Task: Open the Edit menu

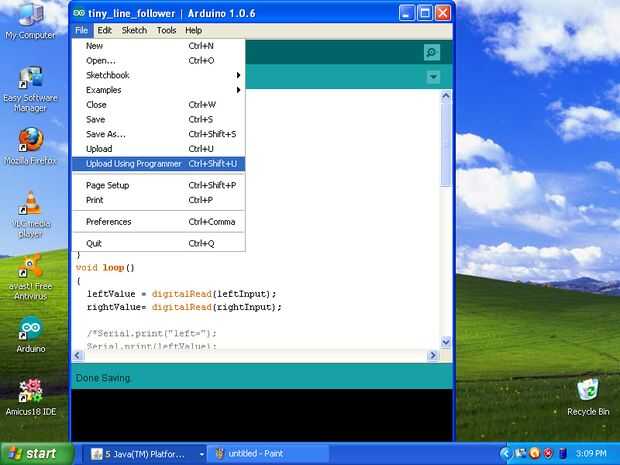Action: tap(104, 30)
